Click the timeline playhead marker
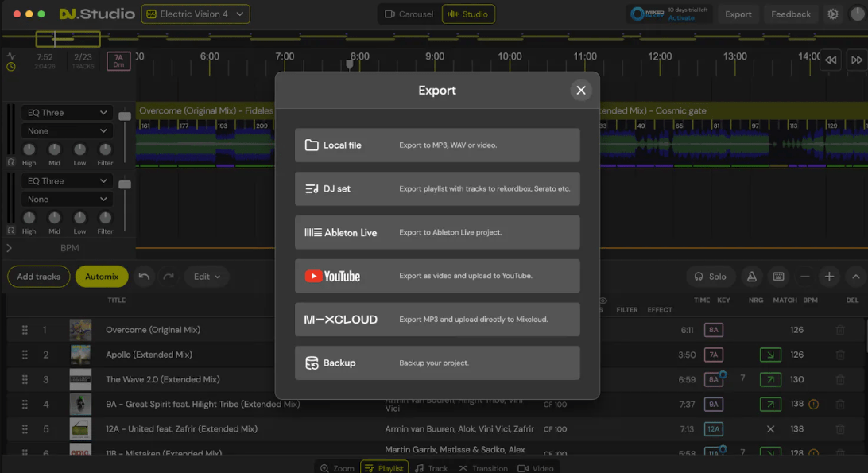 click(349, 64)
